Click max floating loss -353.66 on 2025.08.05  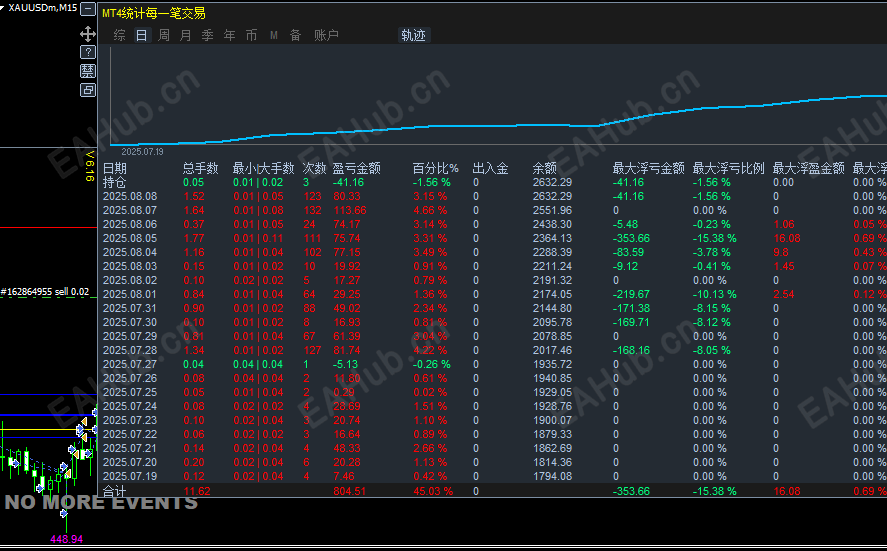631,238
